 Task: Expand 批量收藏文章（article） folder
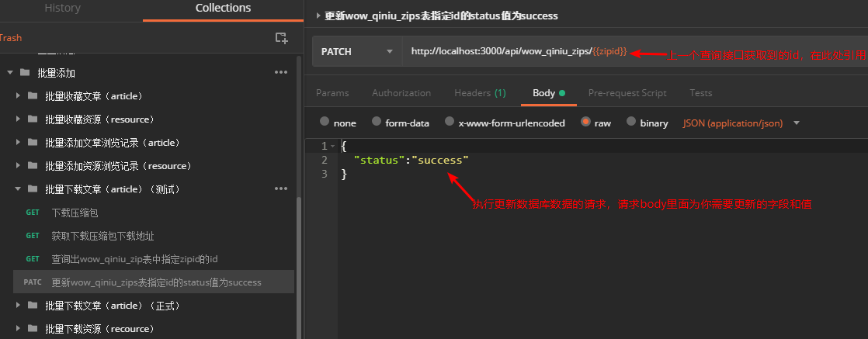[19, 95]
